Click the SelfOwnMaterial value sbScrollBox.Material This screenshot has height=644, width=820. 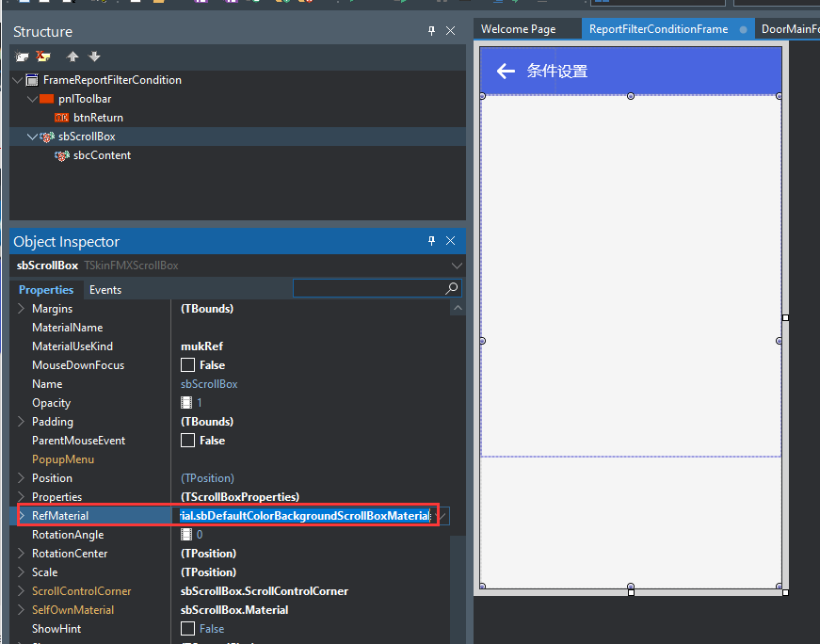pyautogui.click(x=234, y=610)
